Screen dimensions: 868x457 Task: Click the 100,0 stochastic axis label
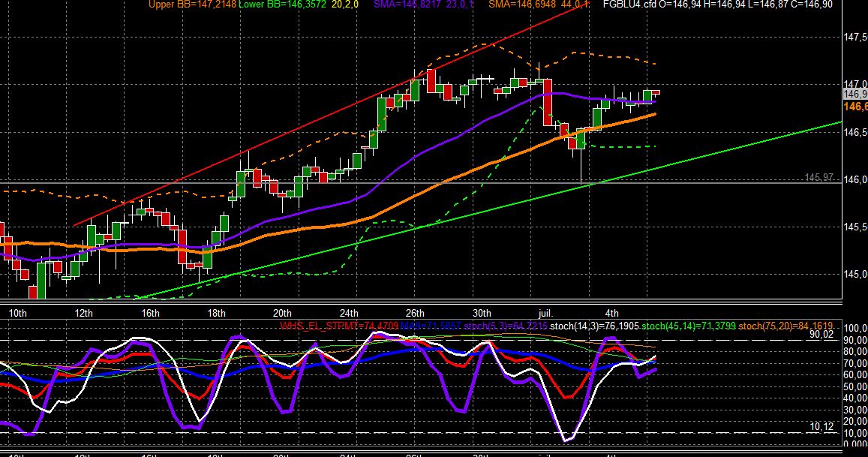856,328
